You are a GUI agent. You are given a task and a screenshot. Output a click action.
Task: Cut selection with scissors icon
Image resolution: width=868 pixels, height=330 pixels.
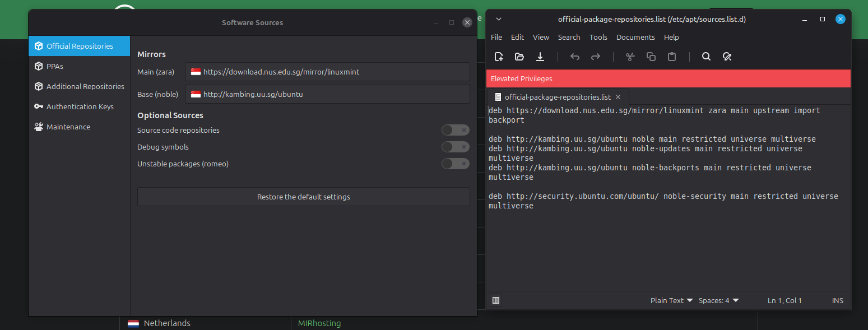(630, 57)
